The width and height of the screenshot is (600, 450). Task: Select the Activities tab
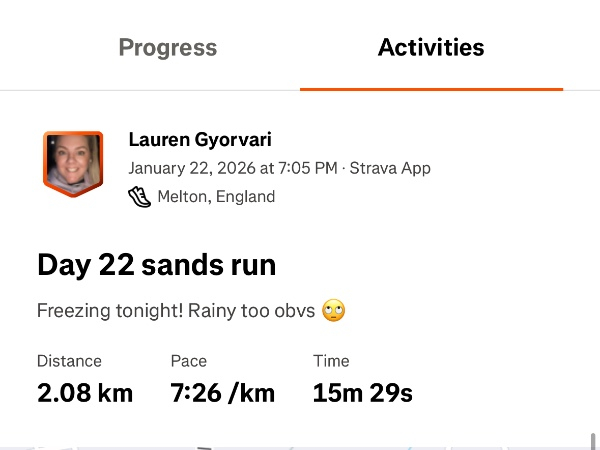pos(431,47)
